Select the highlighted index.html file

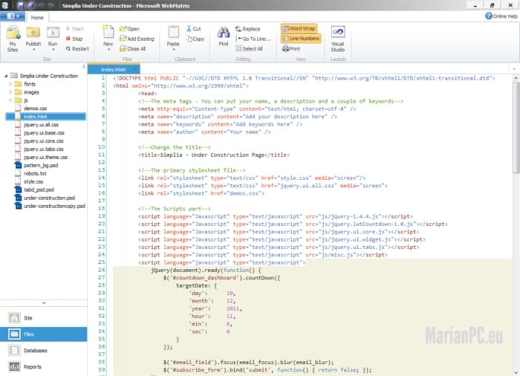coord(46,116)
